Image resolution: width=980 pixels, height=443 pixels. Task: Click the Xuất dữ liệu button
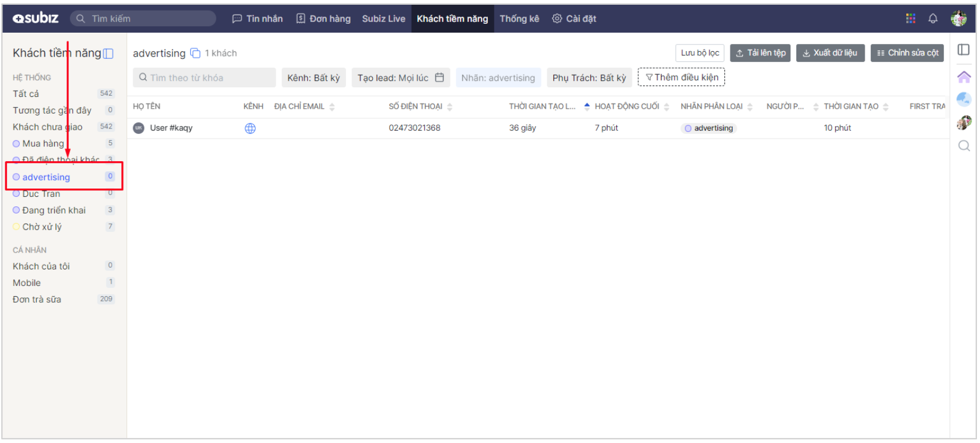pyautogui.click(x=830, y=53)
